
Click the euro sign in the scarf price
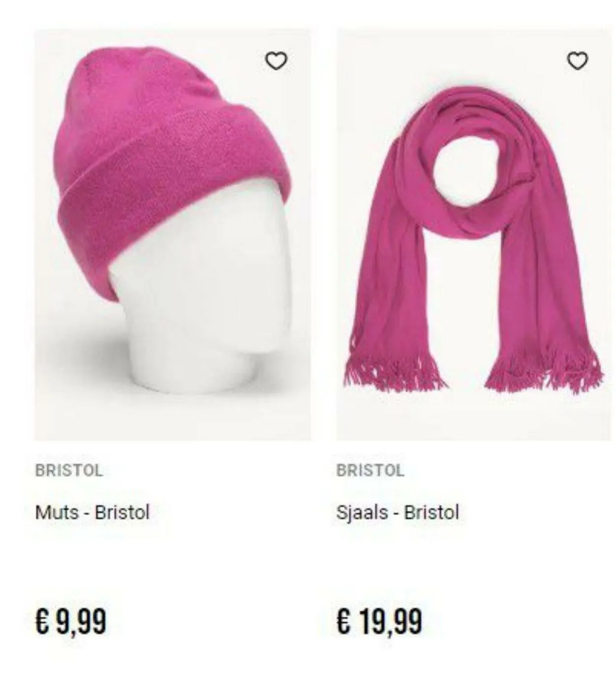coord(343,621)
